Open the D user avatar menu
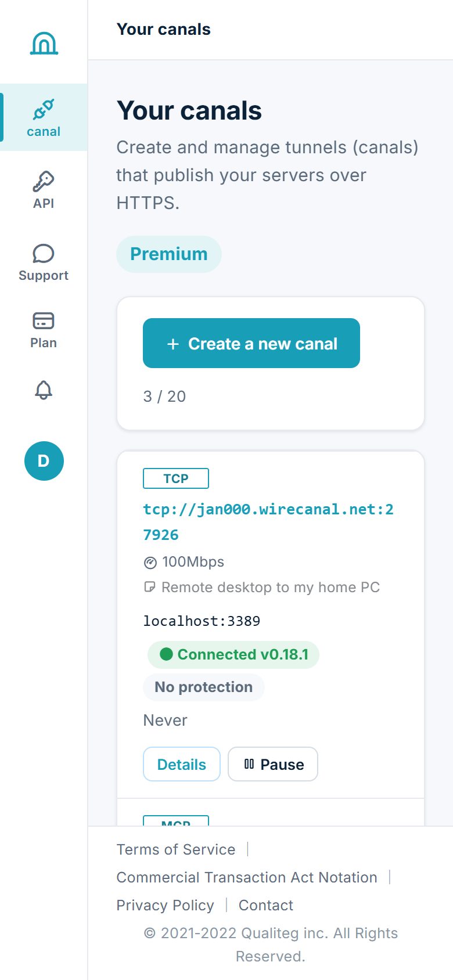 coord(44,461)
